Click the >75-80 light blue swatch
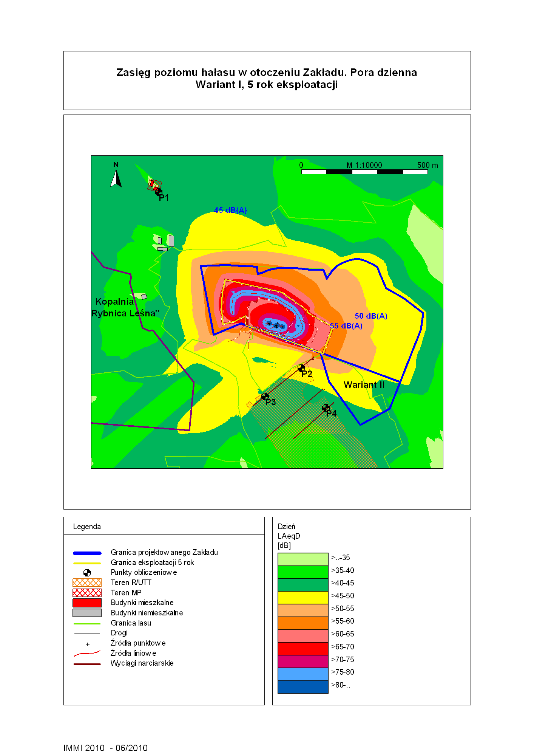Image resolution: width=534 pixels, height=756 pixels. 303,674
